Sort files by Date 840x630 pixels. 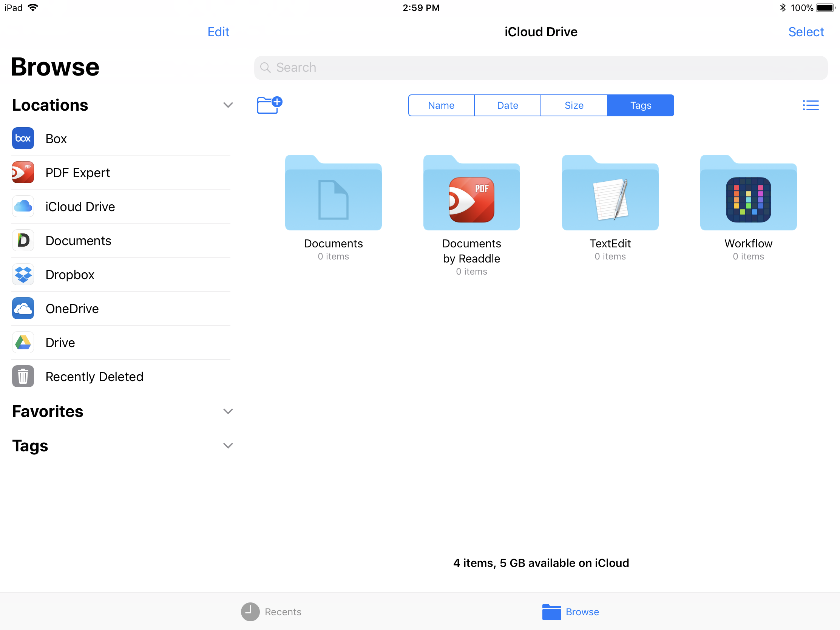point(507,105)
